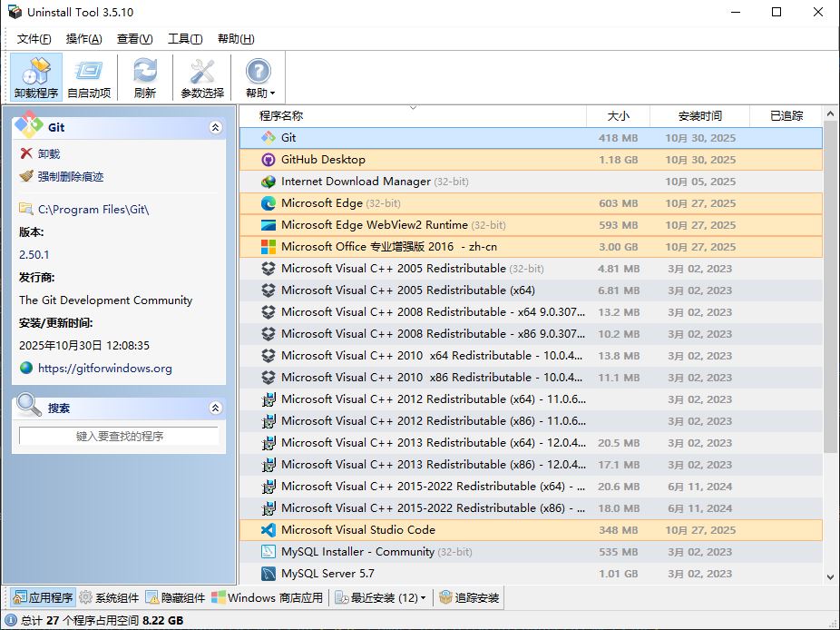Screen dimensions: 840x630
Task: Open the File (文件) menu
Action: pyautogui.click(x=34, y=39)
